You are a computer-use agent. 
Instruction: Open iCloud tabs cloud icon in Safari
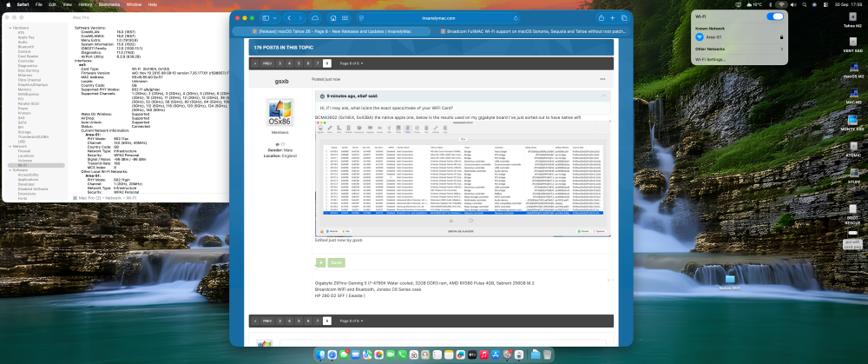(x=316, y=17)
